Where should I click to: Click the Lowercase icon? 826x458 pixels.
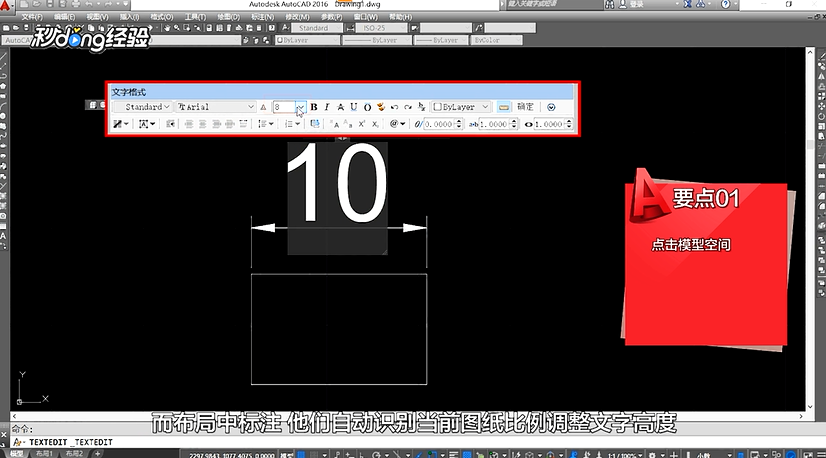coord(348,124)
